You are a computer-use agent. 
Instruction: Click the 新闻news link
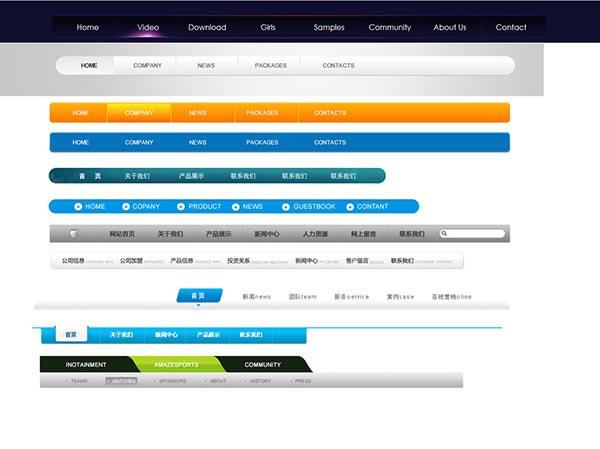256,297
